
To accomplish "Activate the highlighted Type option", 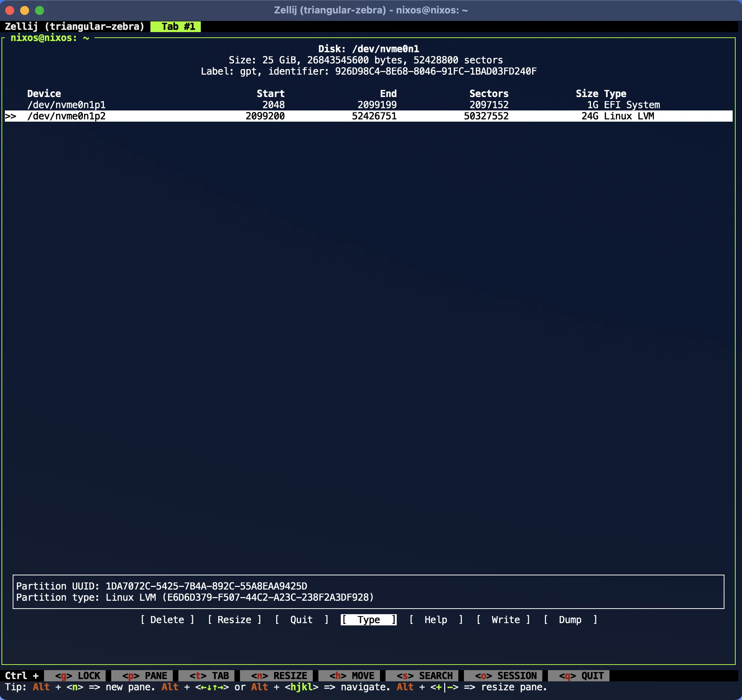I will click(x=368, y=620).
